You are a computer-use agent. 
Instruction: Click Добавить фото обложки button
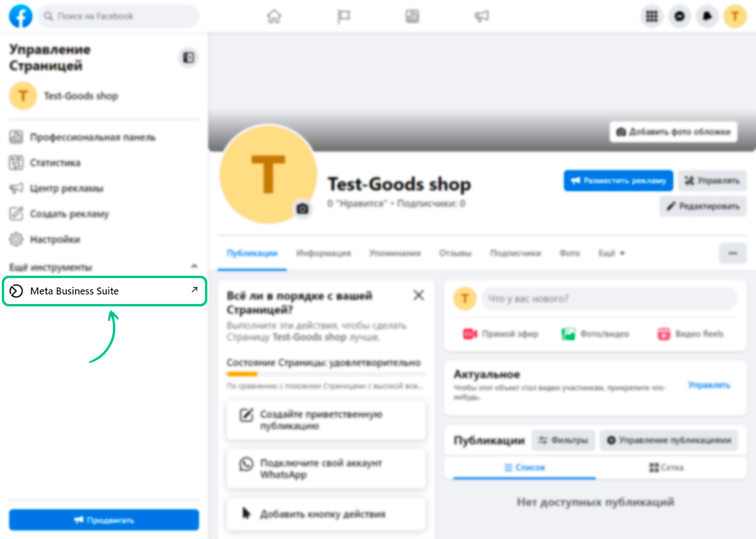click(x=673, y=132)
